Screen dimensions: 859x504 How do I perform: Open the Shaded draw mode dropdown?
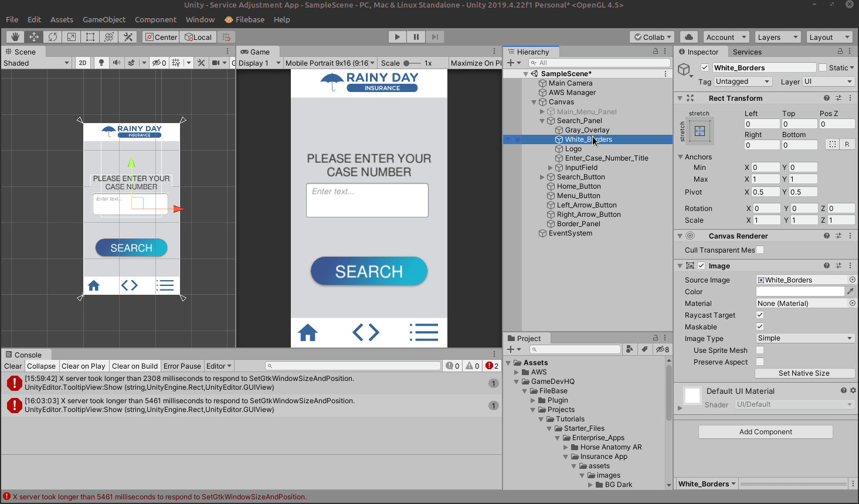36,63
